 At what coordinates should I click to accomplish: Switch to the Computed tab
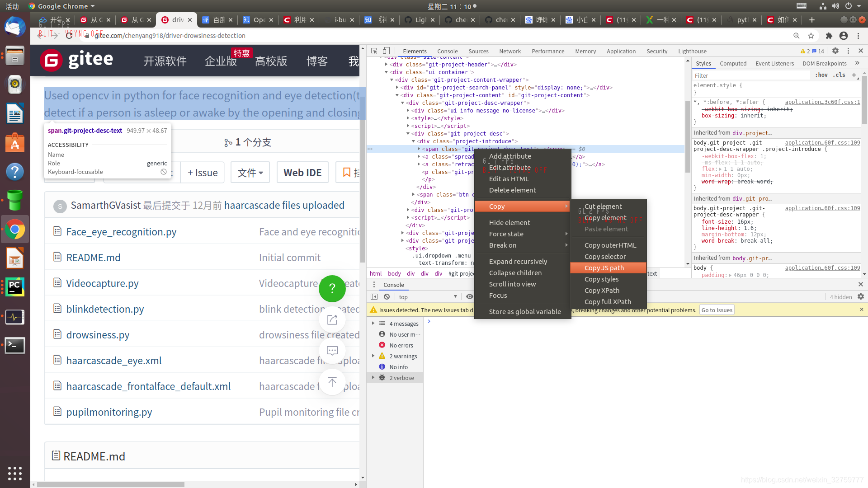pos(733,64)
